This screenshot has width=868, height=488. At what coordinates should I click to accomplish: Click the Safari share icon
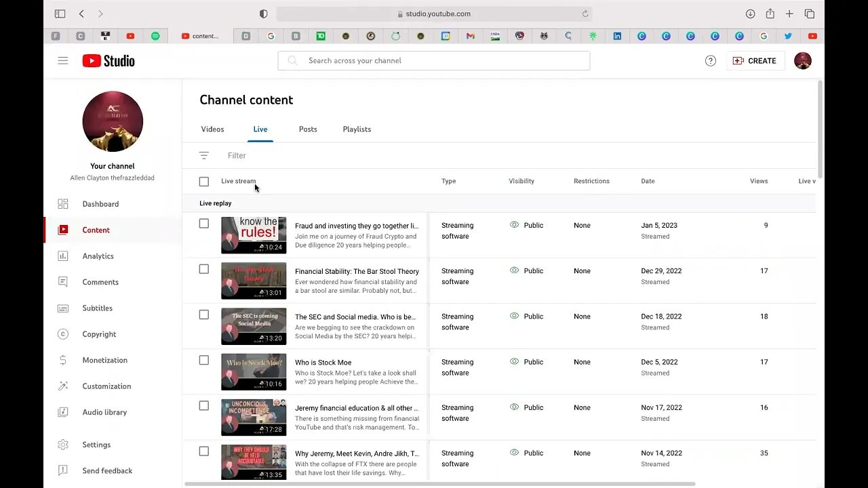[770, 14]
